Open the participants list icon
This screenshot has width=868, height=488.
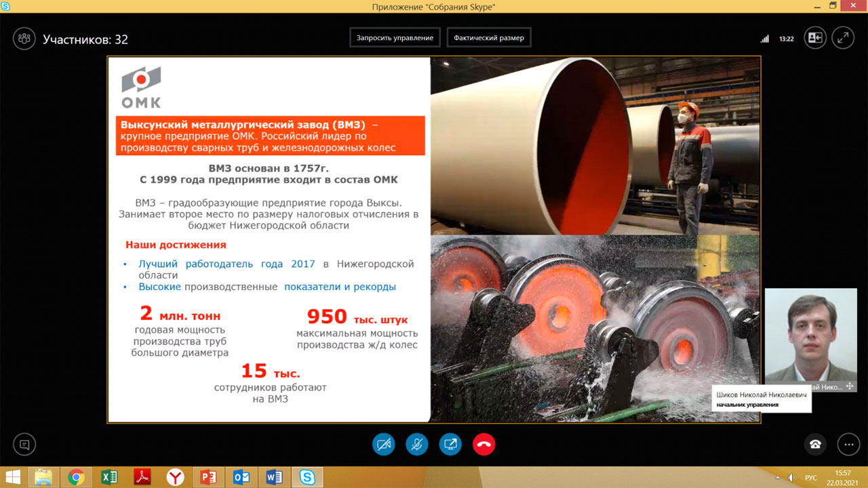[x=24, y=39]
